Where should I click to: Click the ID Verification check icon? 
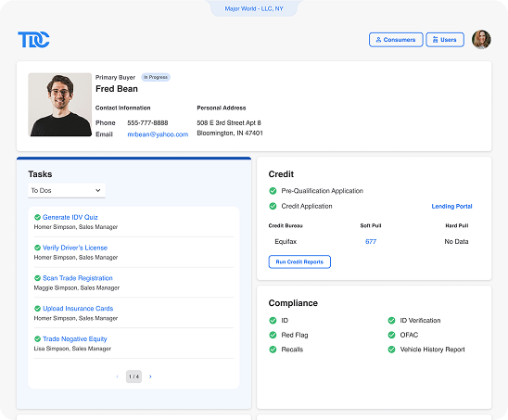[392, 321]
